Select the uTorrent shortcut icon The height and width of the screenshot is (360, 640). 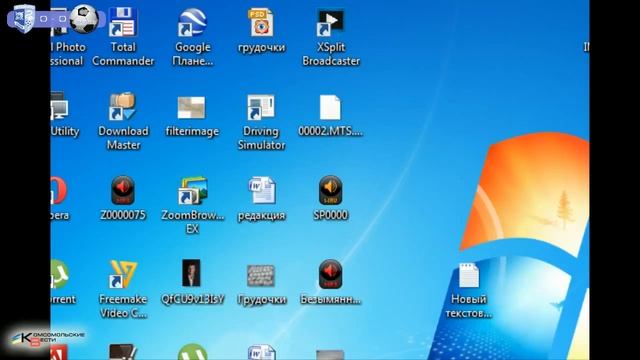tap(59, 274)
